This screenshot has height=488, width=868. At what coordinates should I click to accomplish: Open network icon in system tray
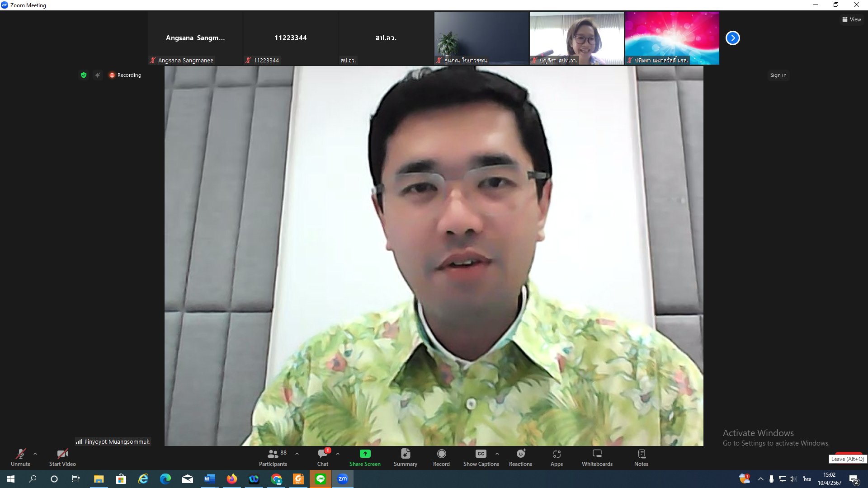782,479
